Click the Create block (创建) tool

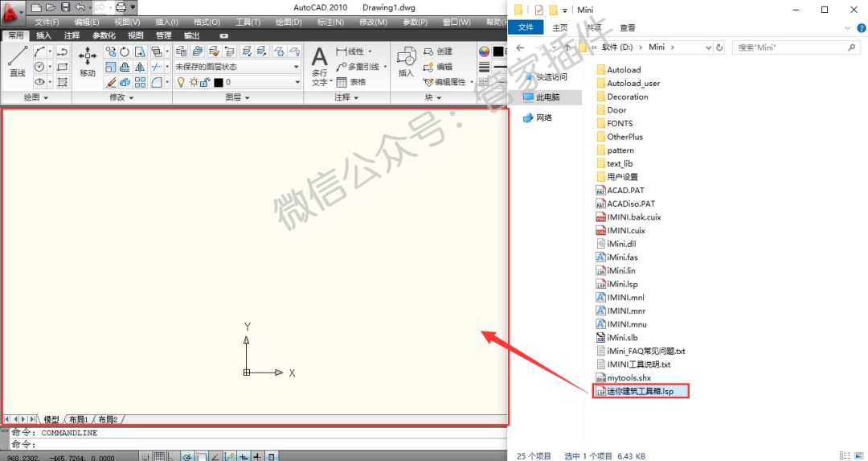point(438,51)
